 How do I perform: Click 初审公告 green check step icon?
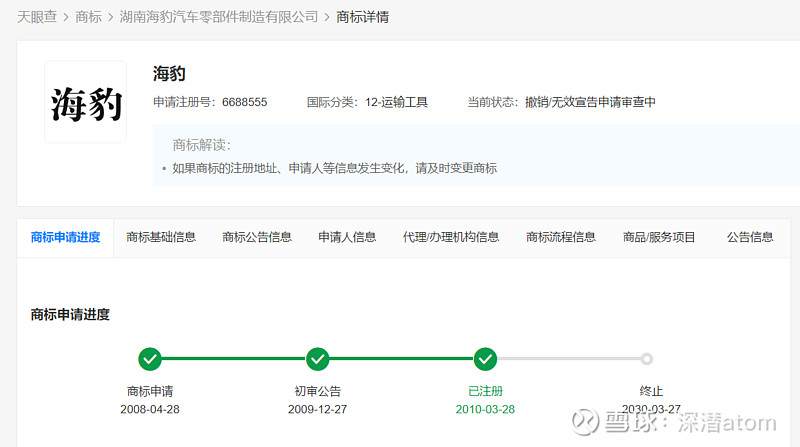317,359
